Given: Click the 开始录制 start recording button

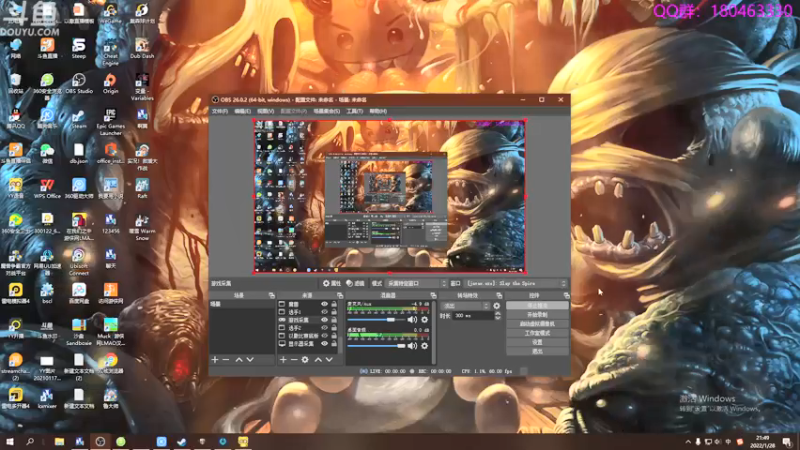Looking at the screenshot, I should coord(537,315).
